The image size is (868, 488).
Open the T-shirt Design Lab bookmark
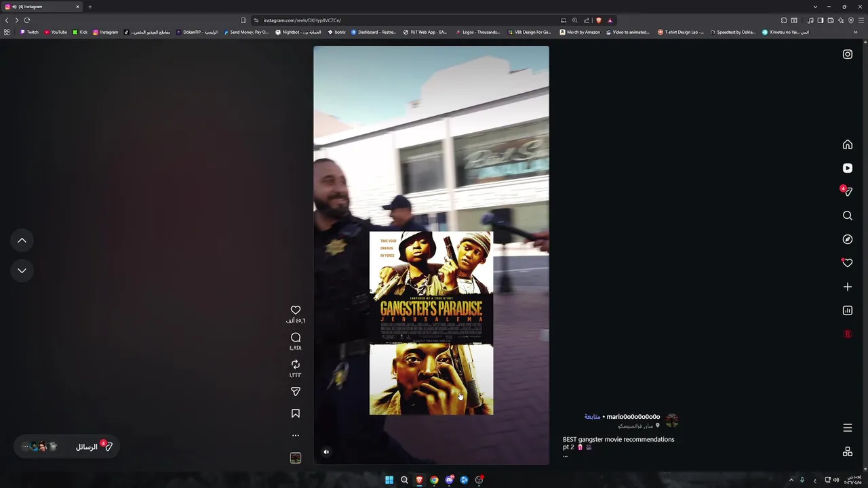[681, 32]
